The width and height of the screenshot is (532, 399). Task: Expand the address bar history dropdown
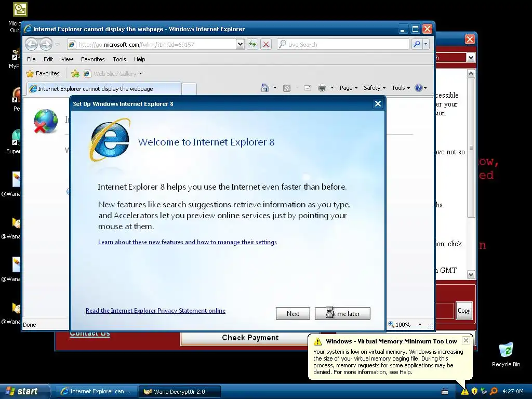click(x=240, y=45)
